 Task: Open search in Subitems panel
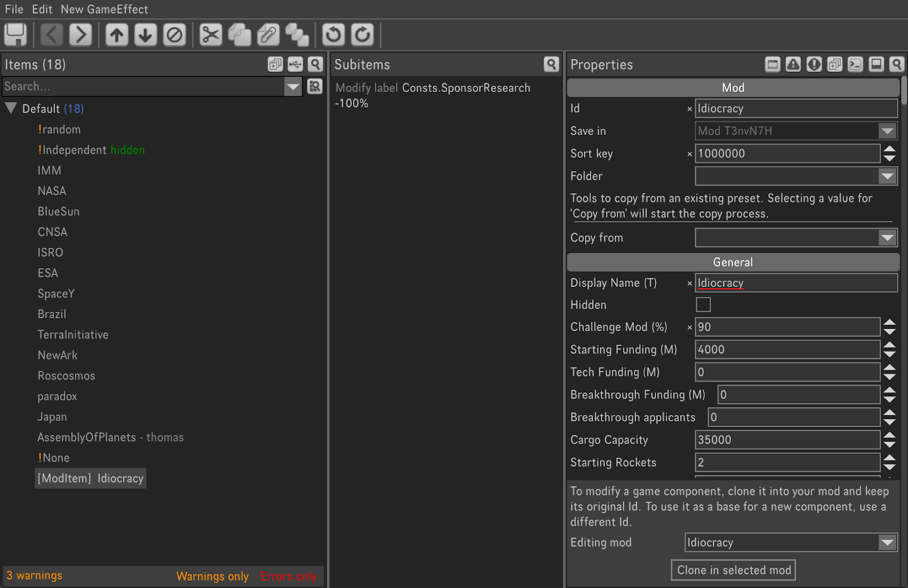pyautogui.click(x=551, y=65)
